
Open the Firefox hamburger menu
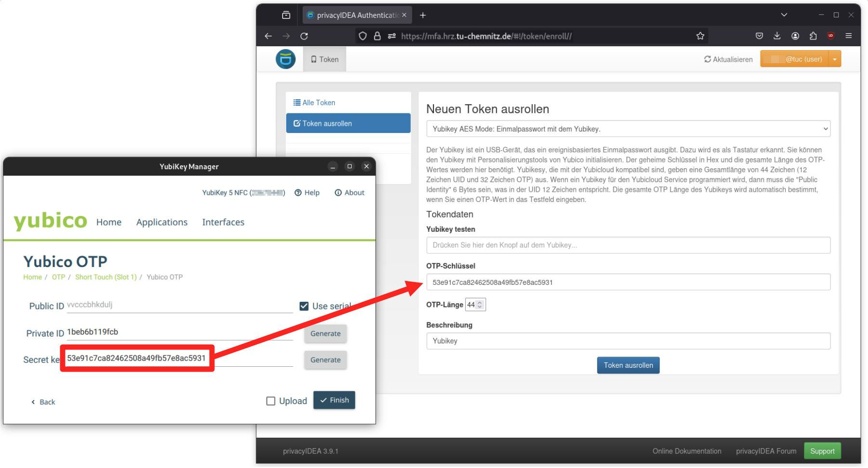coord(849,35)
